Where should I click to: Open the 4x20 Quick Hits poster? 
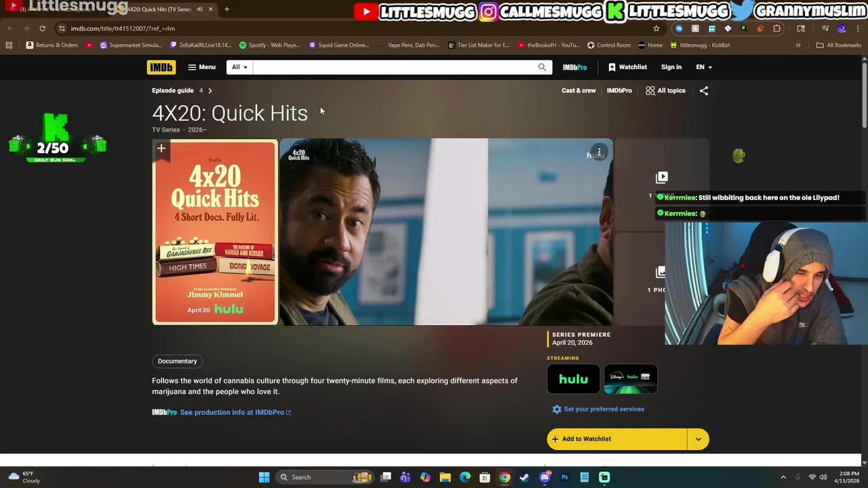(x=215, y=232)
